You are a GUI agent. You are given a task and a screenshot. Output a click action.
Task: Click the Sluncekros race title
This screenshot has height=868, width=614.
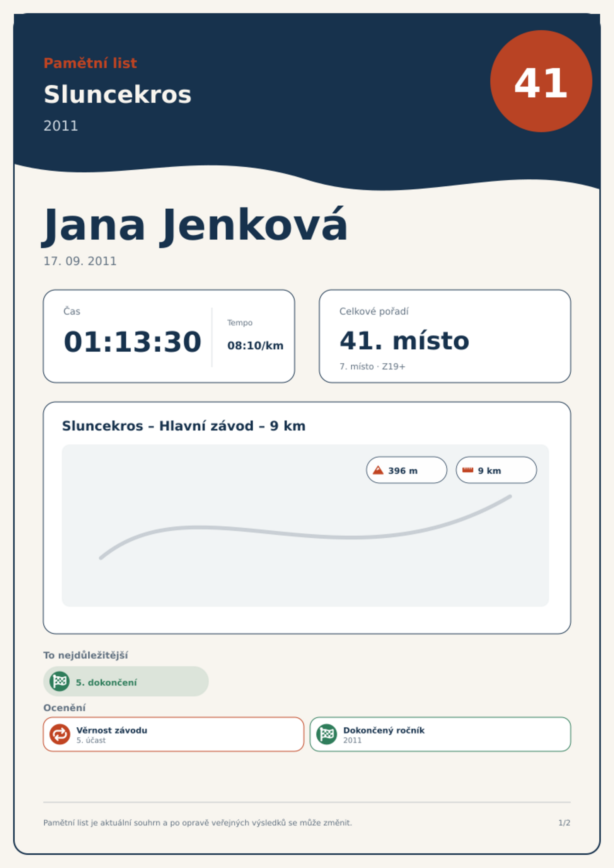[x=117, y=95]
